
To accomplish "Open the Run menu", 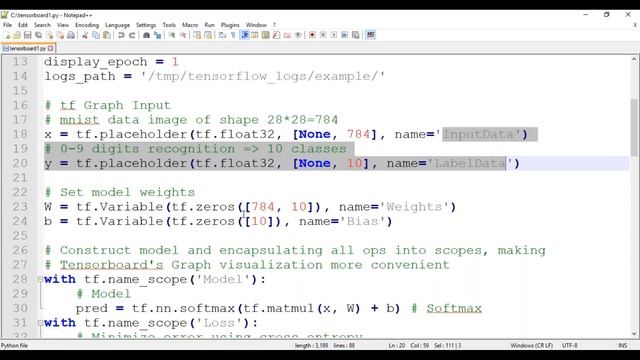I will pyautogui.click(x=209, y=25).
